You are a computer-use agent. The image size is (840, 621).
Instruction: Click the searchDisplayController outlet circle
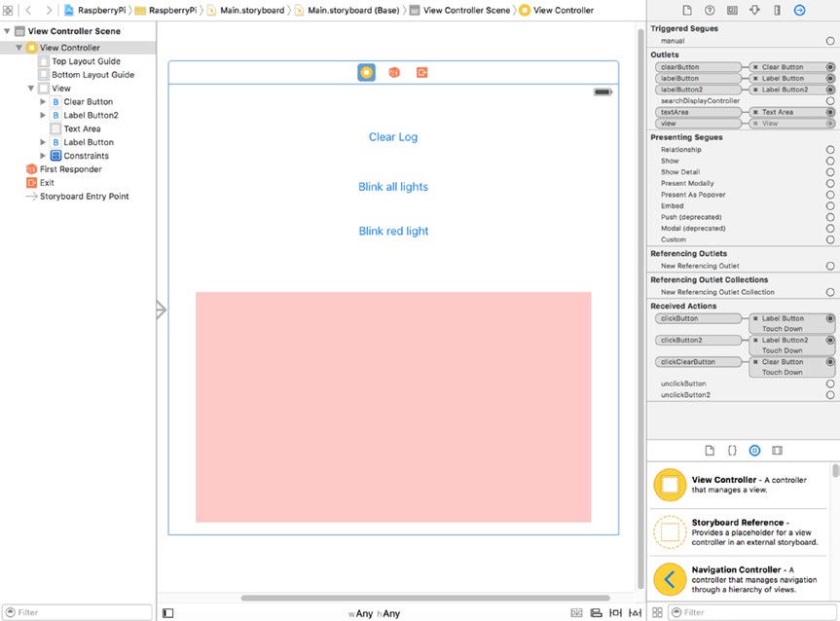click(x=830, y=101)
